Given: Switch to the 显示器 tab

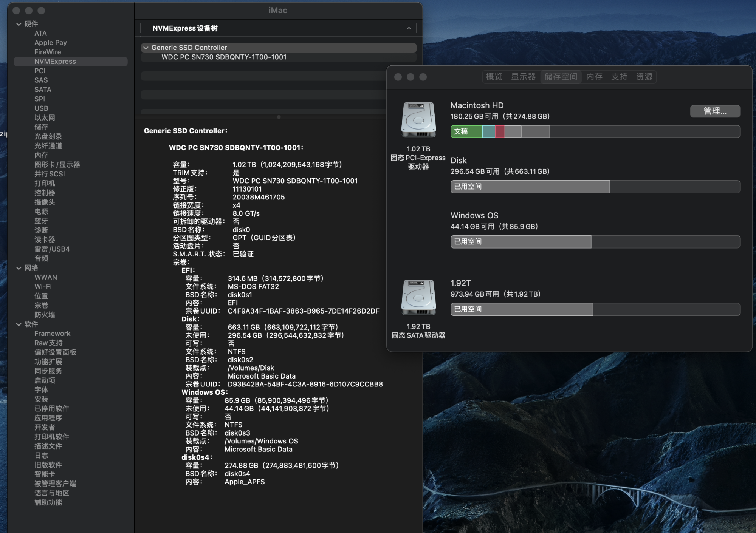Looking at the screenshot, I should (x=523, y=77).
